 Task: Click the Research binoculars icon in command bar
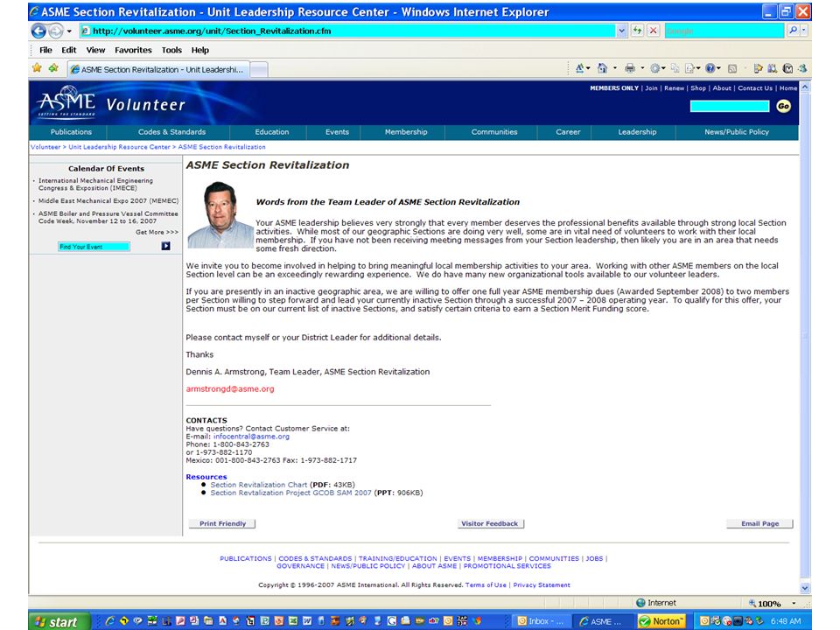(x=772, y=68)
